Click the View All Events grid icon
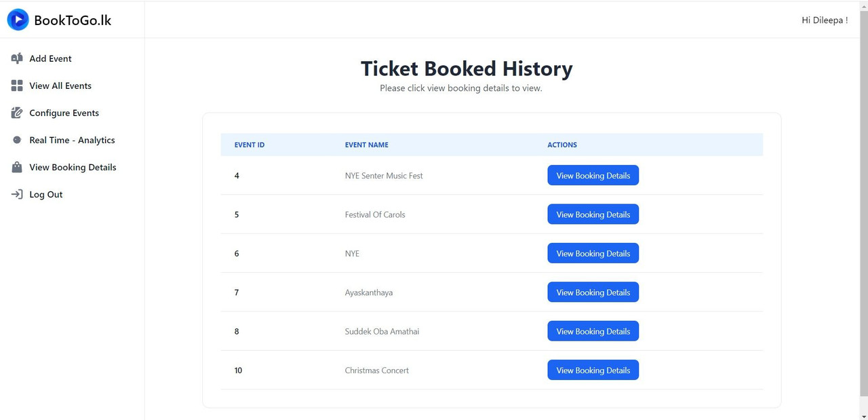 click(17, 85)
